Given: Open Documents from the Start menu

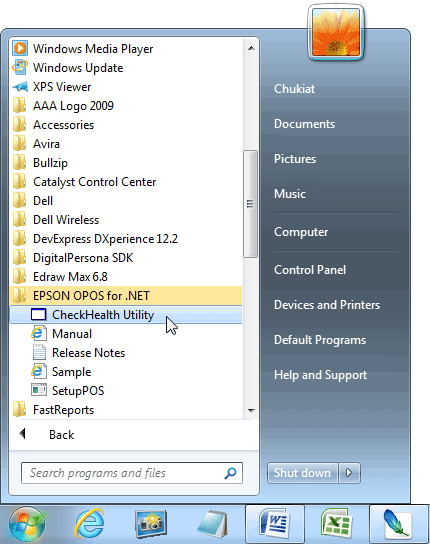Looking at the screenshot, I should pos(304,124).
